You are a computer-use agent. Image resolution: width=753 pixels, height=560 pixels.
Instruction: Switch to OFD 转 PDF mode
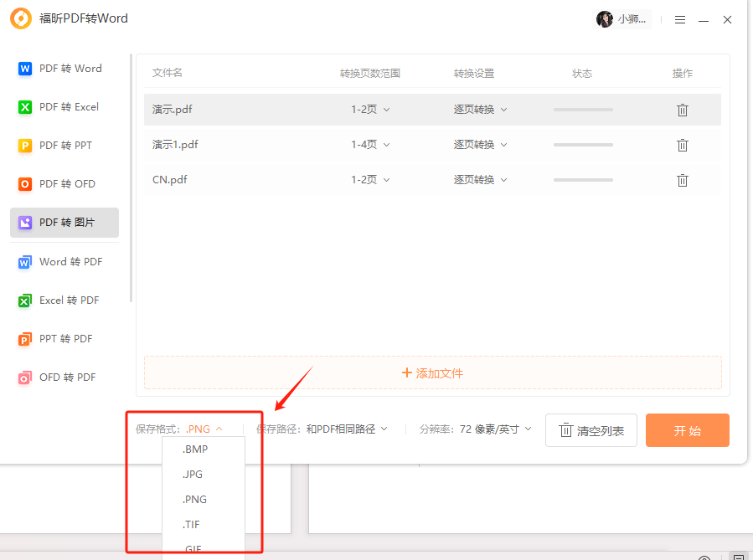tap(64, 378)
